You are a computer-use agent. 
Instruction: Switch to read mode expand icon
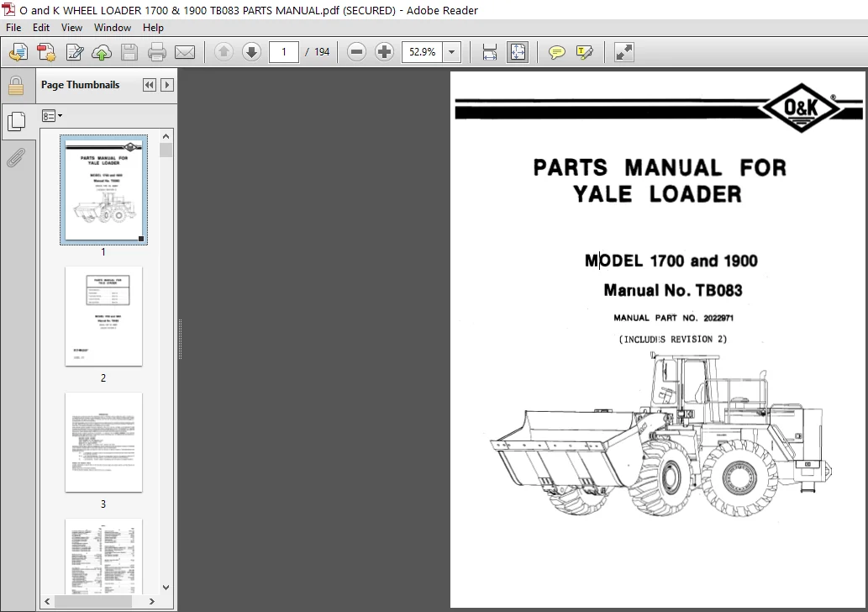click(x=623, y=52)
